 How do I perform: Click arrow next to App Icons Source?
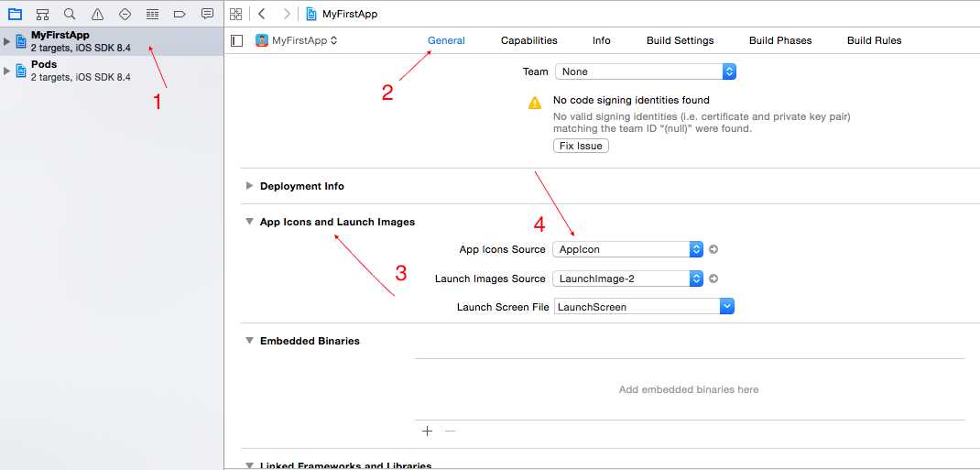(713, 249)
